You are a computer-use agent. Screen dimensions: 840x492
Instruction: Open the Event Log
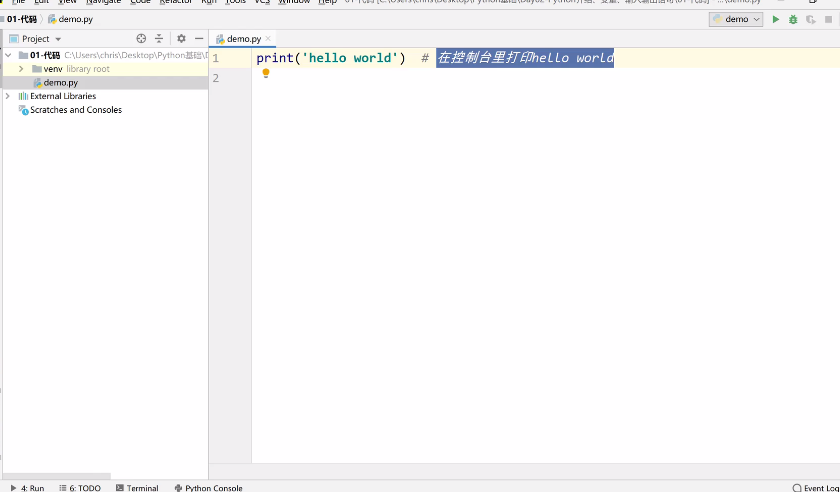tap(816, 487)
